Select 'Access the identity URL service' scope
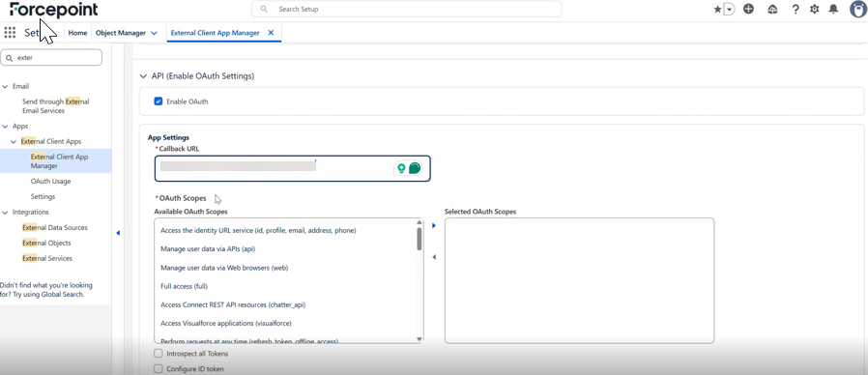This screenshot has width=868, height=375. coord(258,230)
